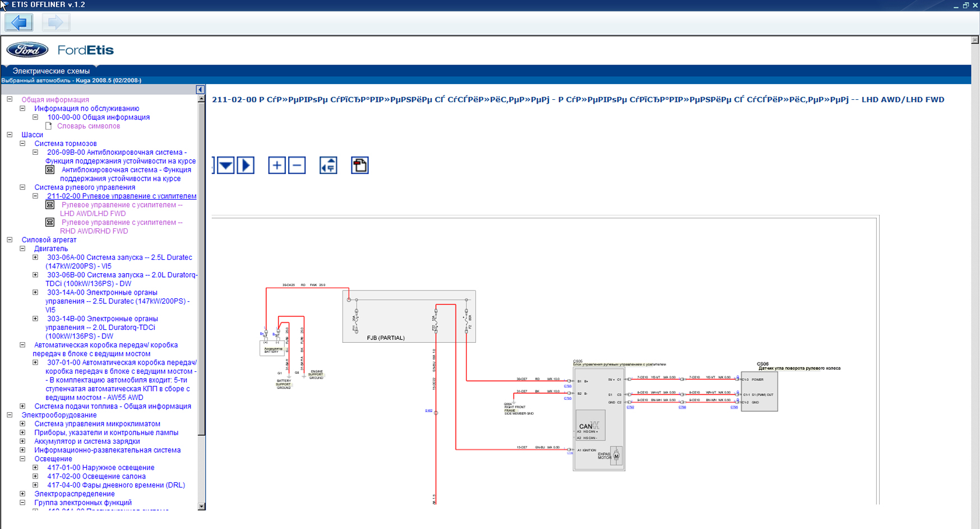980x529 pixels.
Task: Open the Электрические схемы tab
Action: (51, 71)
